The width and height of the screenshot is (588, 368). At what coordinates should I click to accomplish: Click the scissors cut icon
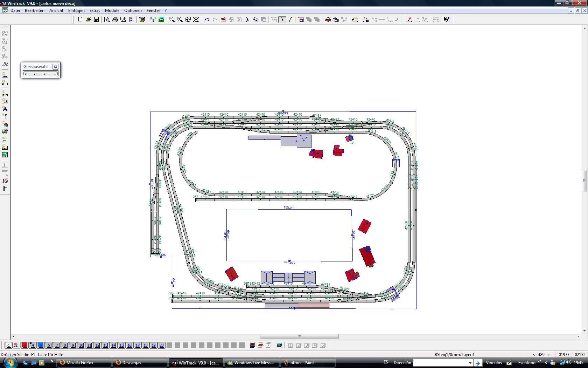[x=247, y=20]
